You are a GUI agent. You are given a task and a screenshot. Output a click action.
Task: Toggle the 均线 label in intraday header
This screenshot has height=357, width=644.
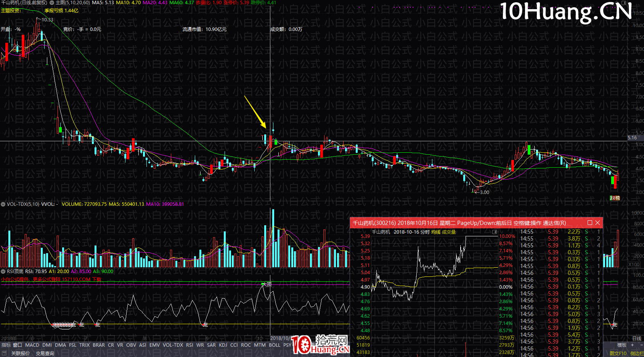pyautogui.click(x=436, y=232)
